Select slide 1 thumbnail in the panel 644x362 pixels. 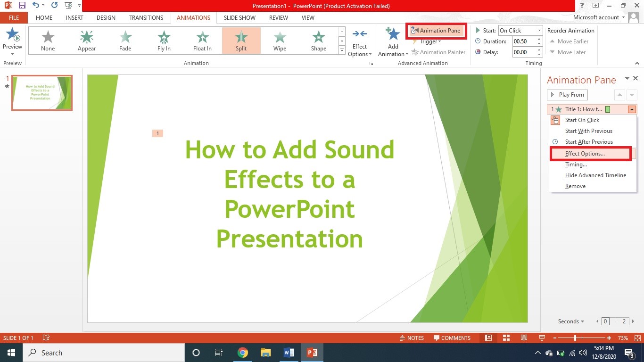coord(41,93)
